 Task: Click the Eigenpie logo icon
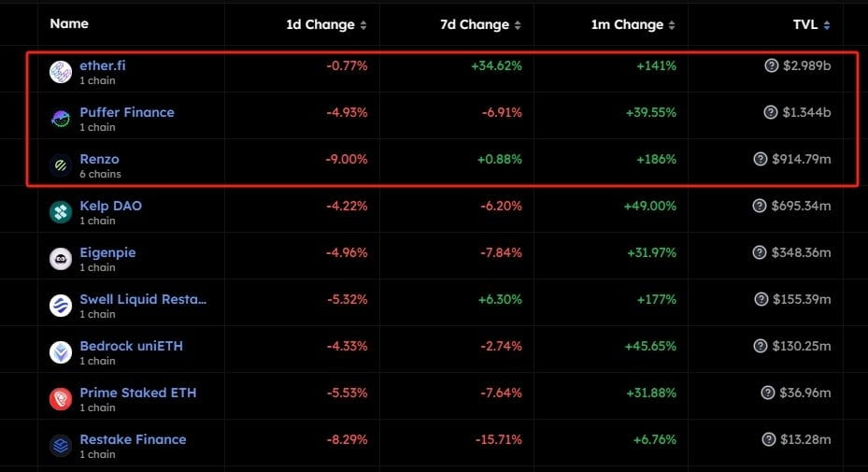click(61, 259)
